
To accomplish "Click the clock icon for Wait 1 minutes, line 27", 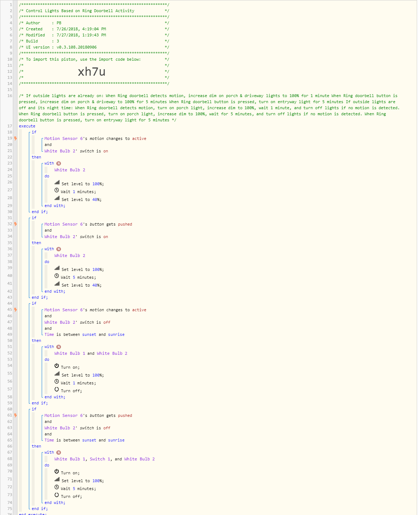I will 57,190.
